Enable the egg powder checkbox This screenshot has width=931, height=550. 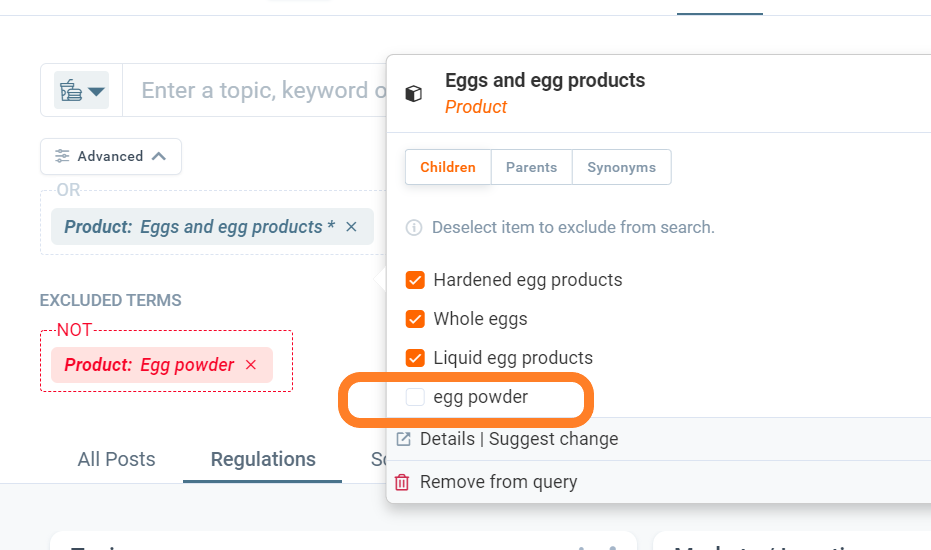tap(415, 398)
